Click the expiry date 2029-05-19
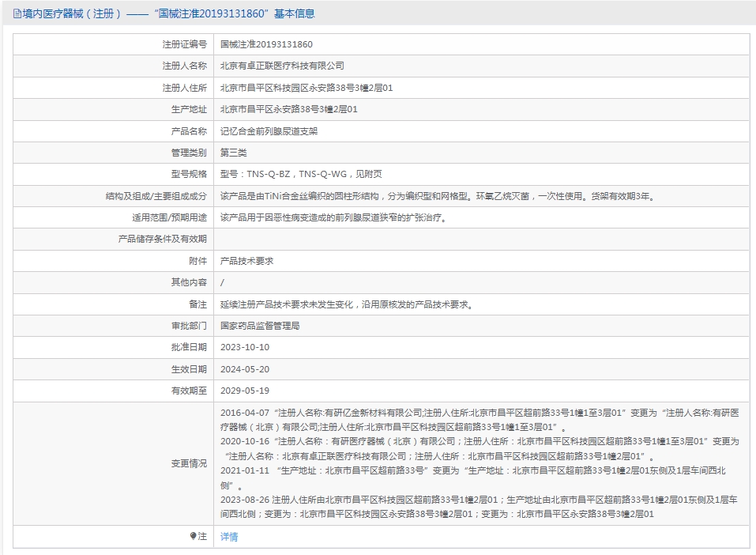 pos(245,391)
